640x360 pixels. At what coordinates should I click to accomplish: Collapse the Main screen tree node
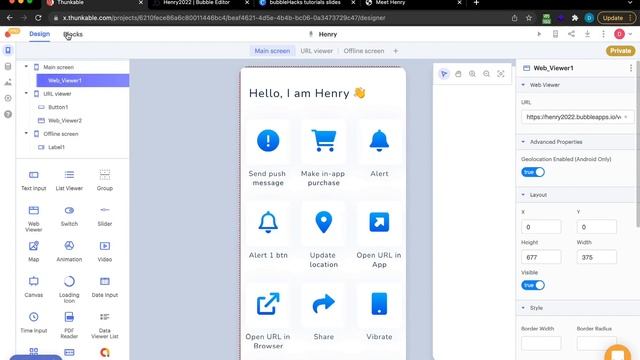pos(27,67)
